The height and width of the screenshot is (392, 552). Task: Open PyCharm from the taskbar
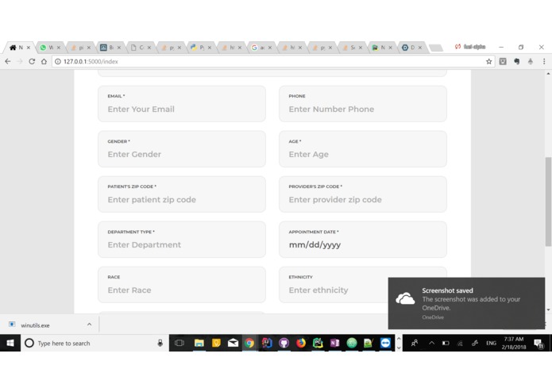point(318,343)
